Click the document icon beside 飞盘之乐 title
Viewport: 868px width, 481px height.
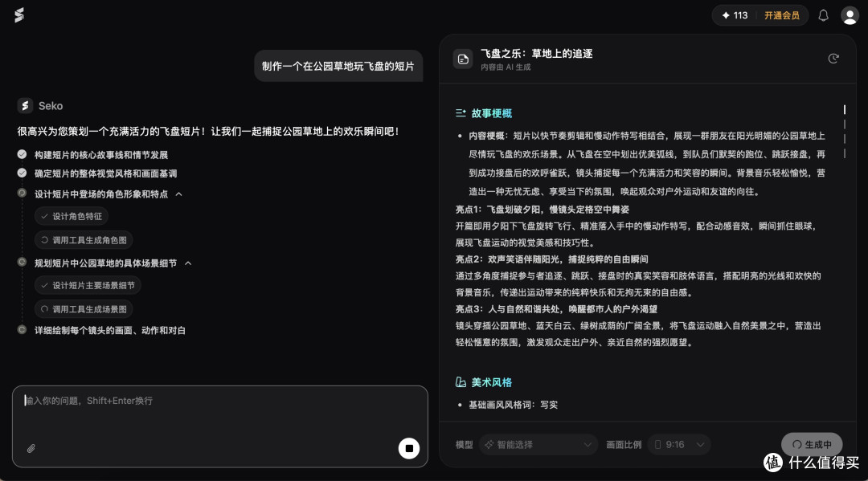click(464, 59)
